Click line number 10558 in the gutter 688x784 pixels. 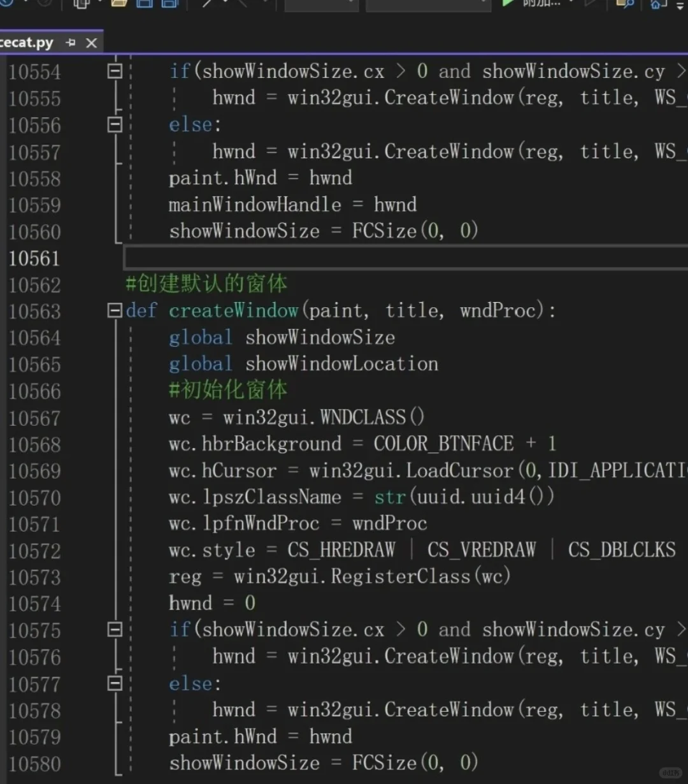[35, 178]
